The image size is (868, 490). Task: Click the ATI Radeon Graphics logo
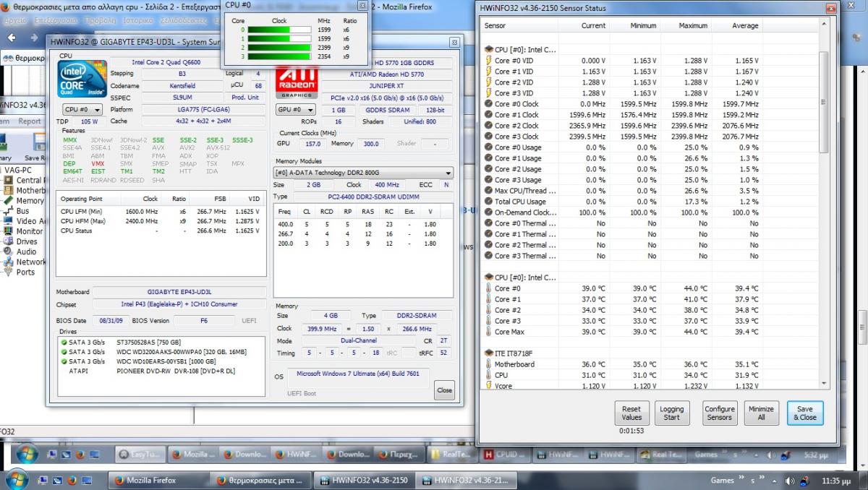296,83
